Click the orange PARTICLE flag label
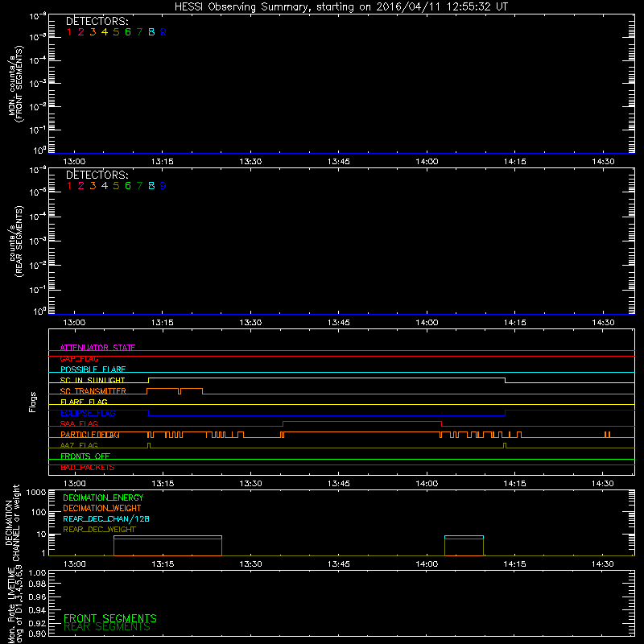The image size is (644, 644). 90,435
